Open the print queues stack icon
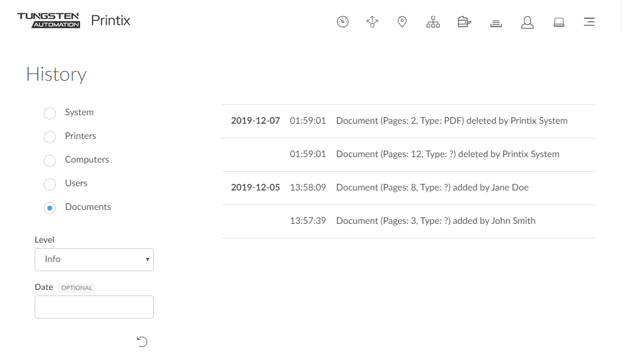This screenshot has width=622, height=364. tap(496, 23)
